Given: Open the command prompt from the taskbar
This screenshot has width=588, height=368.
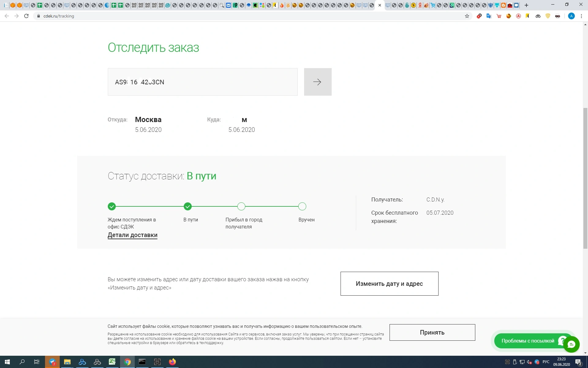Looking at the screenshot, I should pyautogui.click(x=142, y=362).
